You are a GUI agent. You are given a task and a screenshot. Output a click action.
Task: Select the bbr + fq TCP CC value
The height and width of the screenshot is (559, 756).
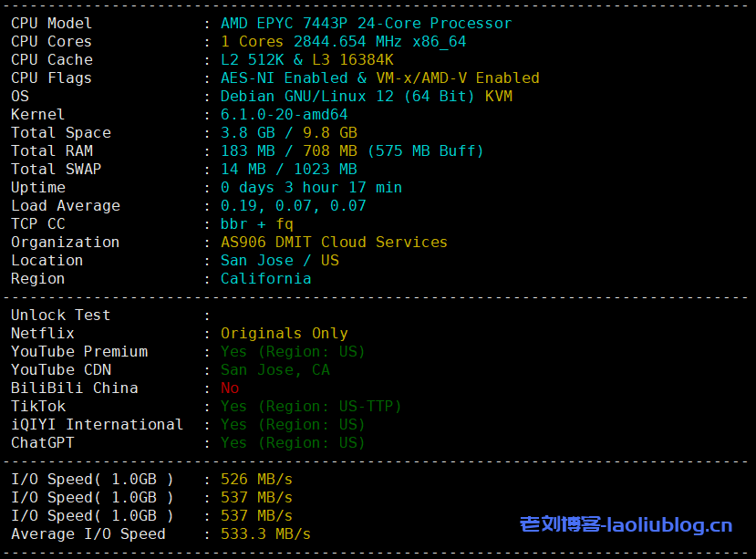point(257,224)
